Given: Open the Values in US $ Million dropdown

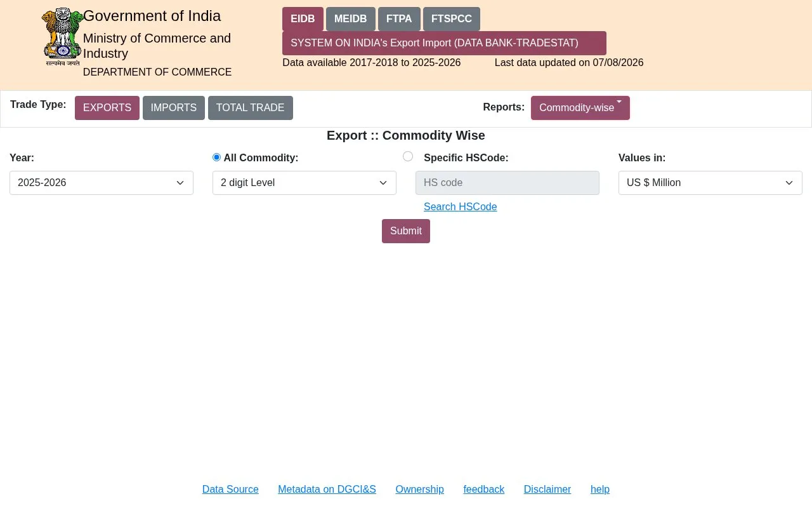Looking at the screenshot, I should [x=710, y=183].
